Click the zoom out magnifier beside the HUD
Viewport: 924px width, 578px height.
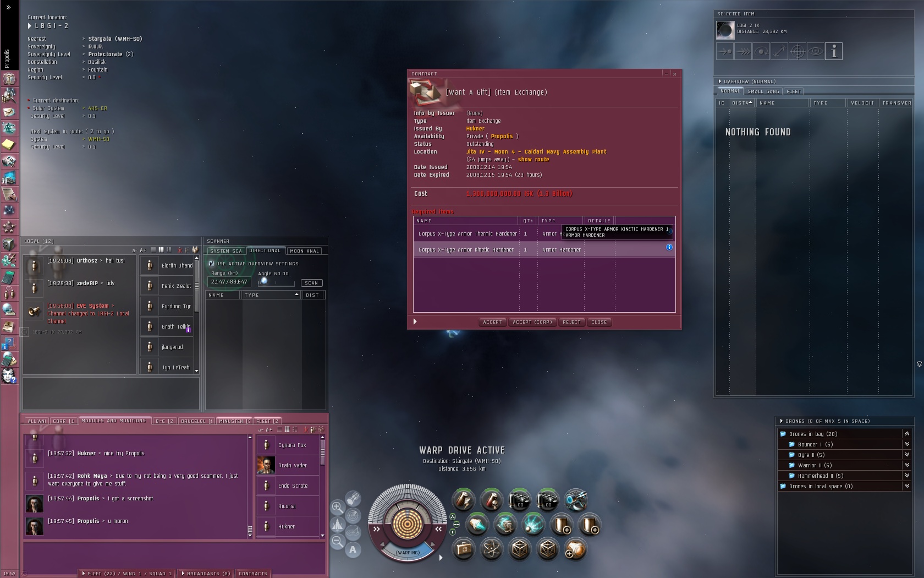coord(337,542)
